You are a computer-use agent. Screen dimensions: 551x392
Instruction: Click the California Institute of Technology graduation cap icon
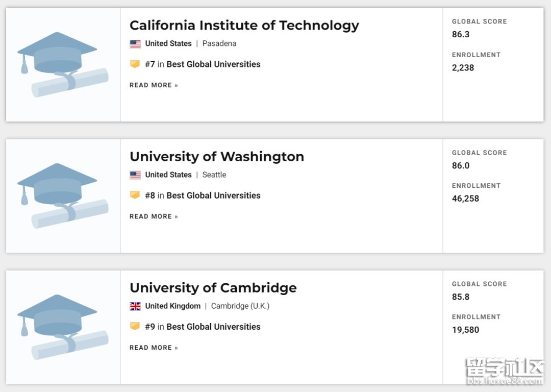coord(63,64)
